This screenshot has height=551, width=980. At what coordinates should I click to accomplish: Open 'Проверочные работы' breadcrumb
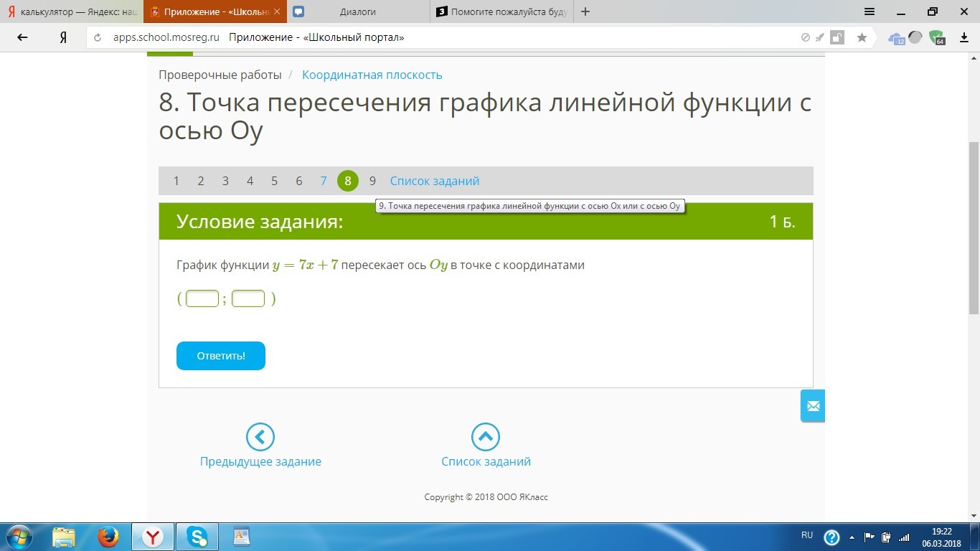tap(220, 75)
